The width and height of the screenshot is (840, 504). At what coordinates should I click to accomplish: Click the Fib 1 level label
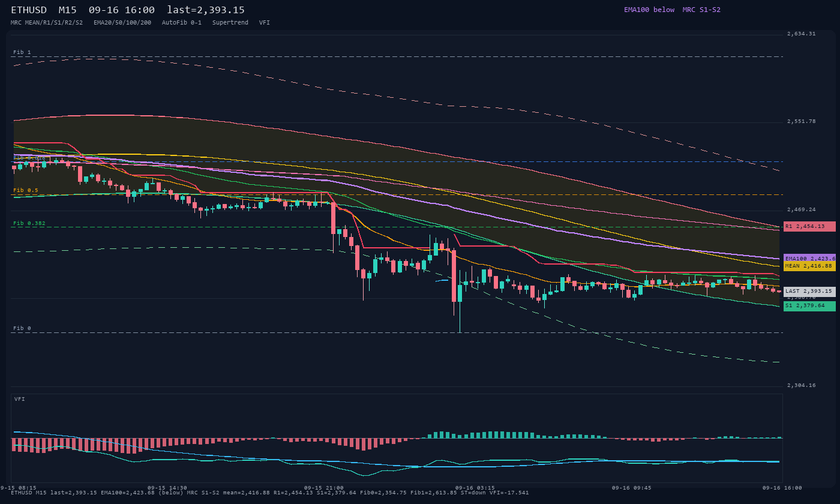click(x=22, y=52)
